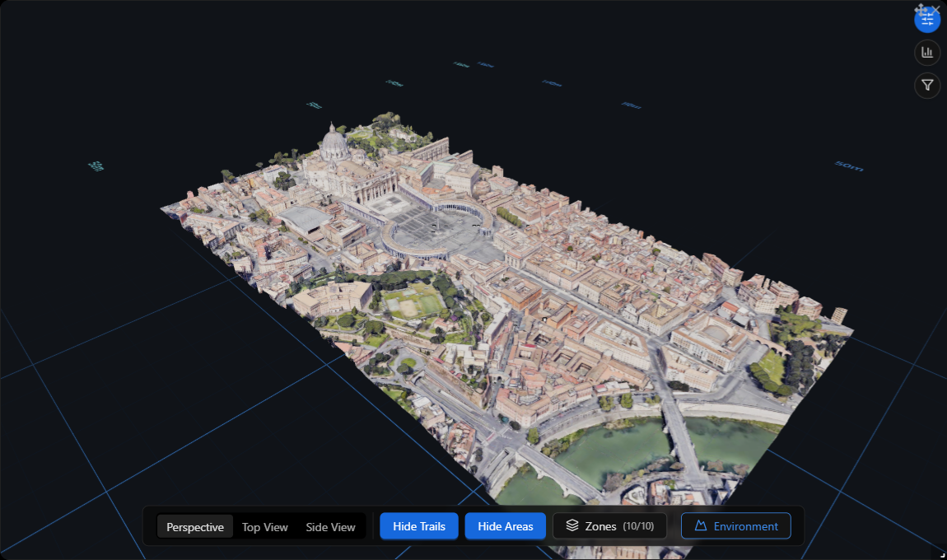Toggle Hide Trails
947x560 pixels.
tap(419, 526)
